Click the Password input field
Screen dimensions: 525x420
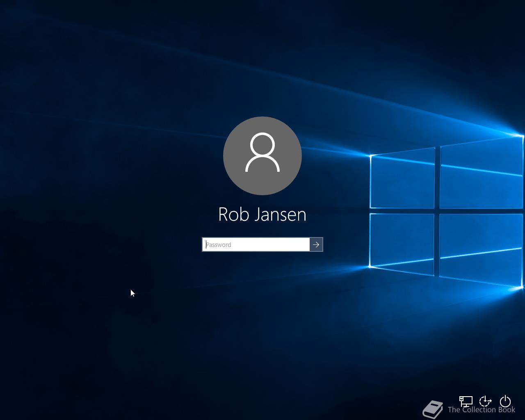(256, 244)
